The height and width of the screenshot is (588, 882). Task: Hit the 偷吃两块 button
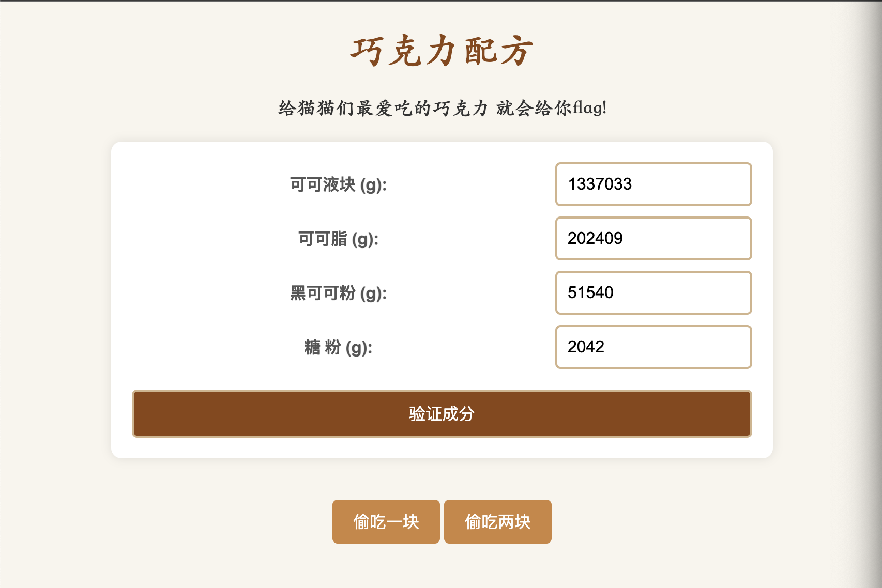point(497,521)
